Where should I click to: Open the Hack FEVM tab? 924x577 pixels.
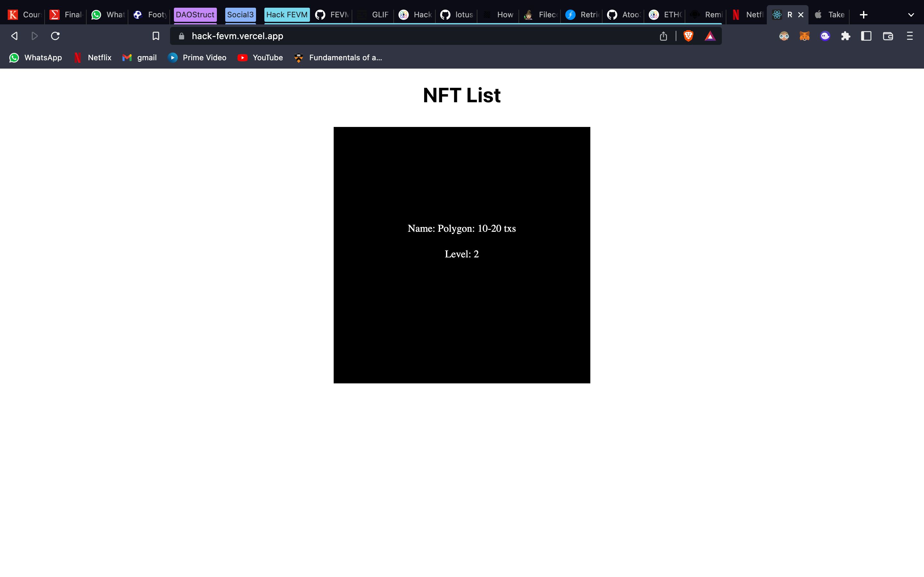[x=287, y=15]
